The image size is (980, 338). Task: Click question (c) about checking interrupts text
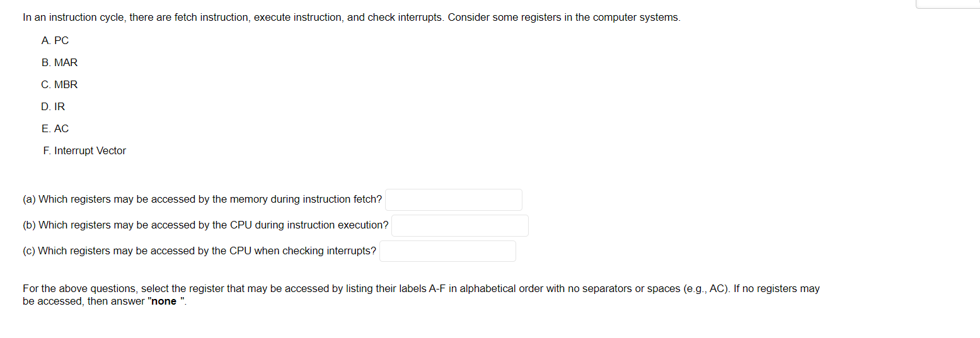(x=199, y=251)
